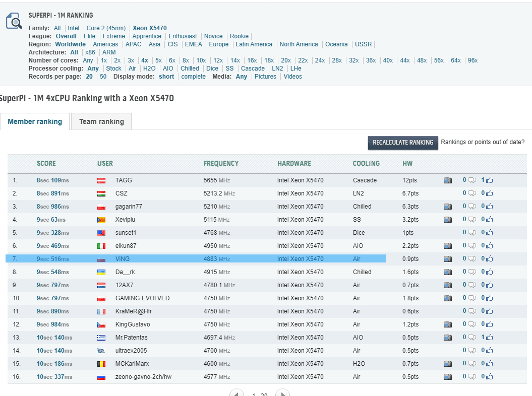Open camera icon in Mr.Patentas row
Screen dimensions: 532x396
coord(447,338)
